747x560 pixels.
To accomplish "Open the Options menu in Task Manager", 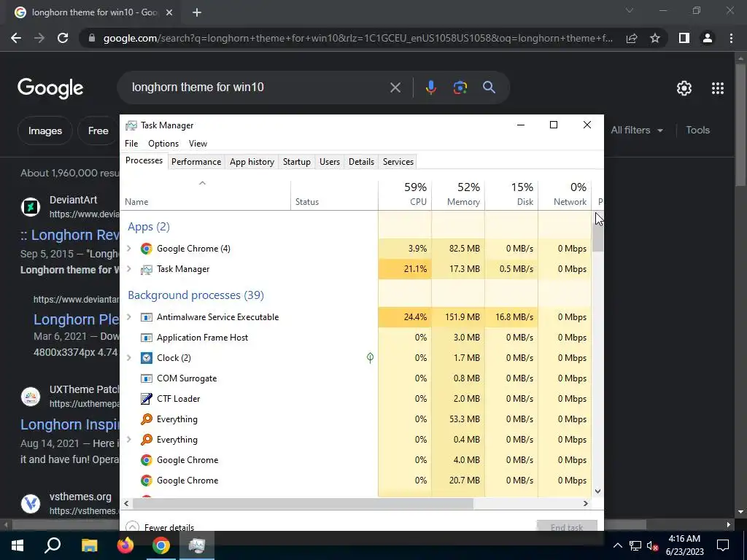I will pyautogui.click(x=163, y=144).
